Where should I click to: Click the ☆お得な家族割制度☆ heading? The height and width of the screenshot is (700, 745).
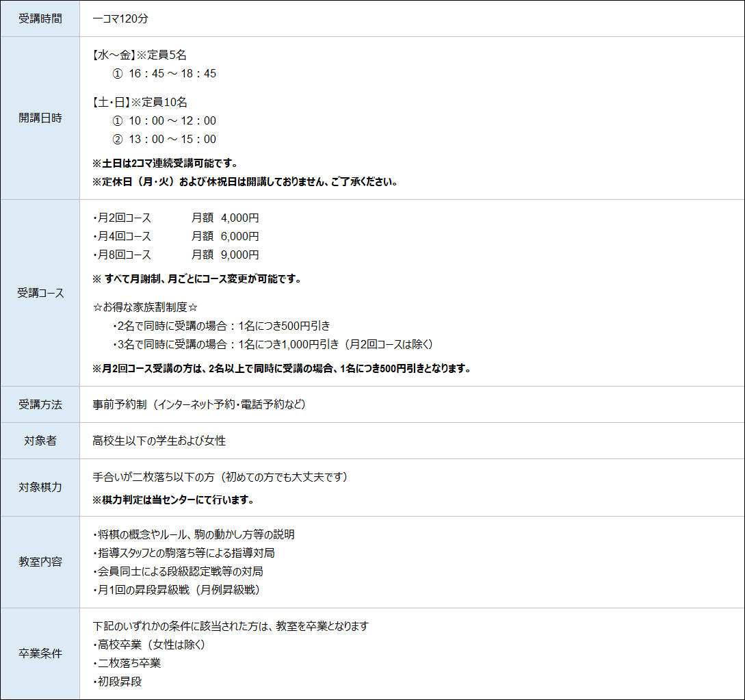click(145, 307)
